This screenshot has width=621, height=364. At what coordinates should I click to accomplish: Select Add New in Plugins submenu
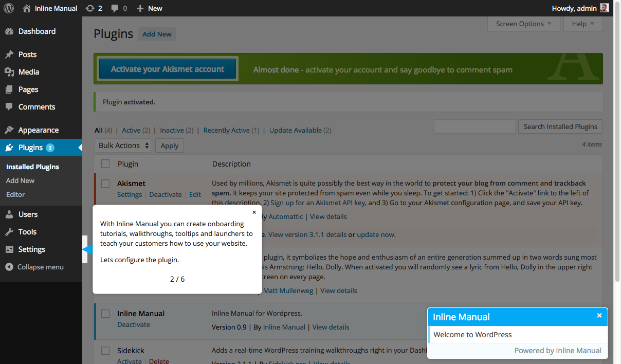[x=21, y=180]
